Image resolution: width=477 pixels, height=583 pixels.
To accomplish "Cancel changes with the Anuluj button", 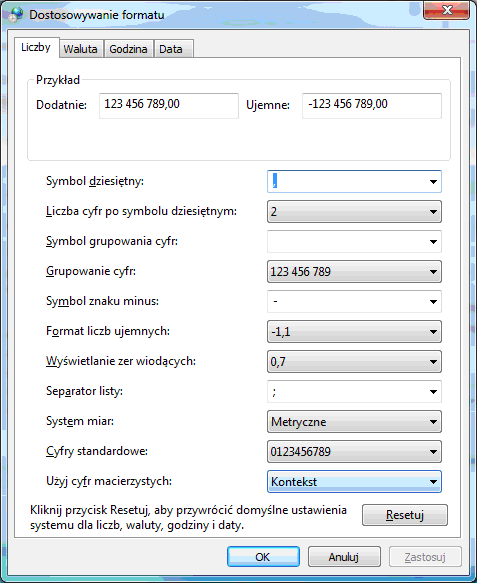I will pyautogui.click(x=344, y=557).
